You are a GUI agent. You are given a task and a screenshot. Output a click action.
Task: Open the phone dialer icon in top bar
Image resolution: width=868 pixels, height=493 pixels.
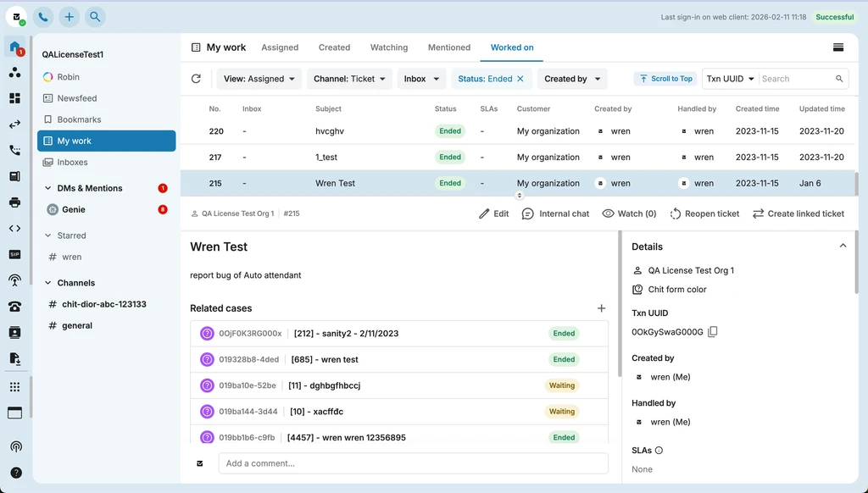[43, 17]
